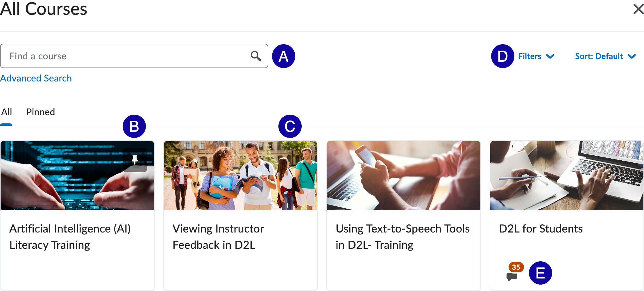
Task: Click the search magnifier icon
Action: [256, 56]
